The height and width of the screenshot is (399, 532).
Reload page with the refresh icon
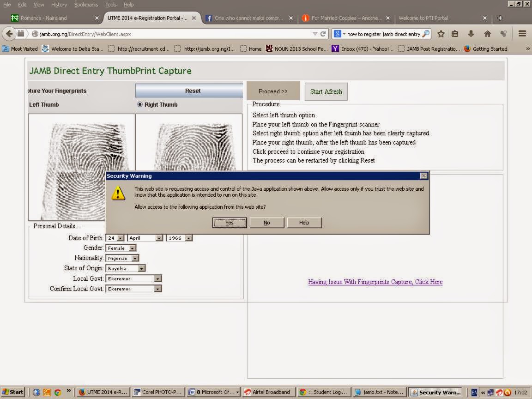tap(323, 34)
